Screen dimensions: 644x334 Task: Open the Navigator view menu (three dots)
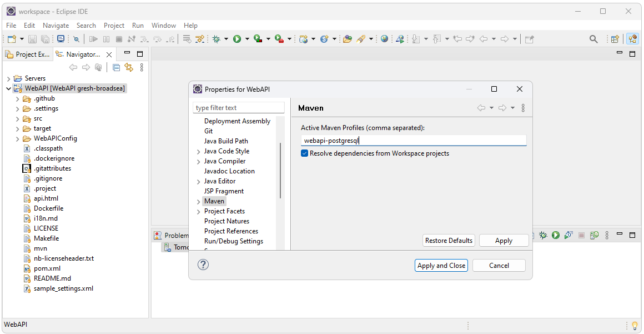(142, 67)
